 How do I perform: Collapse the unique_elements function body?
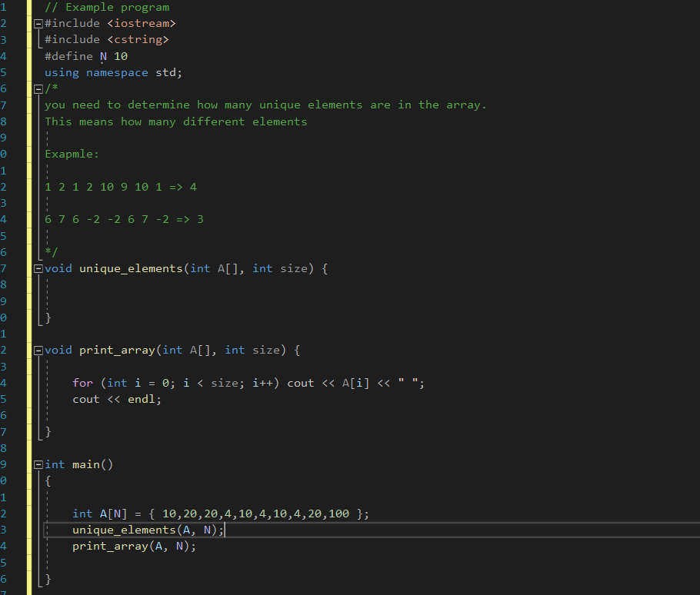tap(38, 268)
